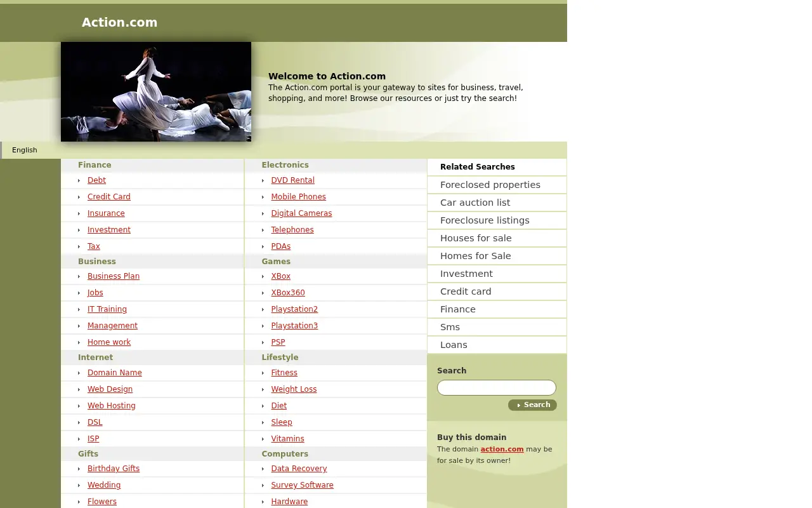Open the Birthday Gifts link
The image size is (812, 508).
point(114,469)
